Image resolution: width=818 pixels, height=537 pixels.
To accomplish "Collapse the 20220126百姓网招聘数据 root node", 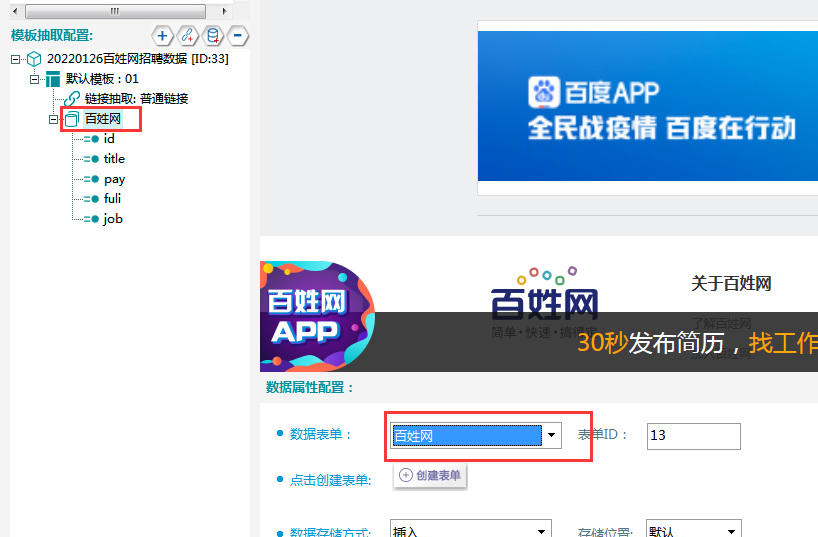I will 16,59.
